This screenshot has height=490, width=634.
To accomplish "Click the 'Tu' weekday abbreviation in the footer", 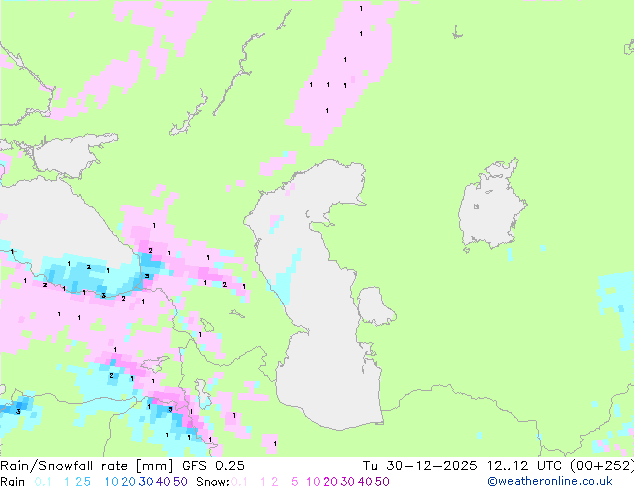I will click(370, 466).
